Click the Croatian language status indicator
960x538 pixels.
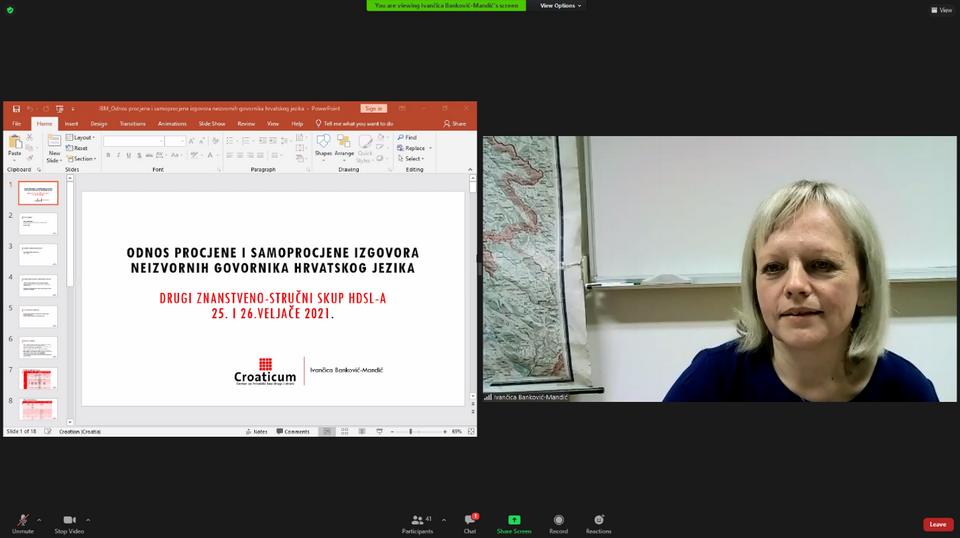pyautogui.click(x=80, y=432)
